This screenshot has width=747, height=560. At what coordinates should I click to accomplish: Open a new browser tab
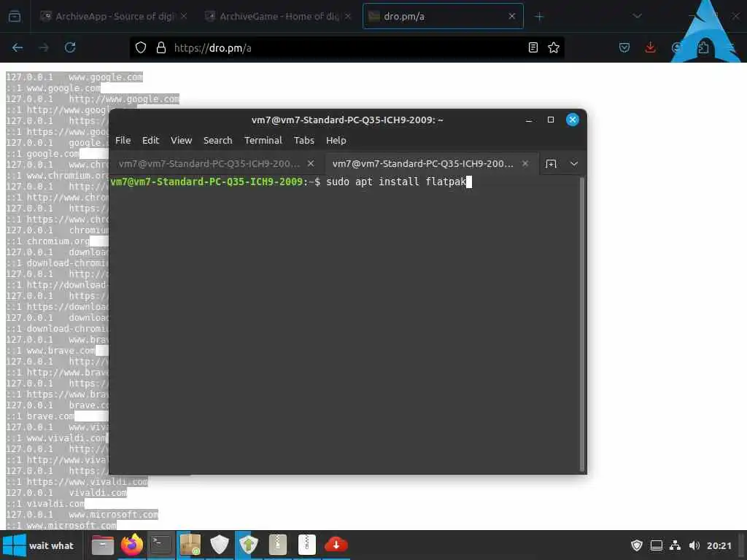coord(539,17)
